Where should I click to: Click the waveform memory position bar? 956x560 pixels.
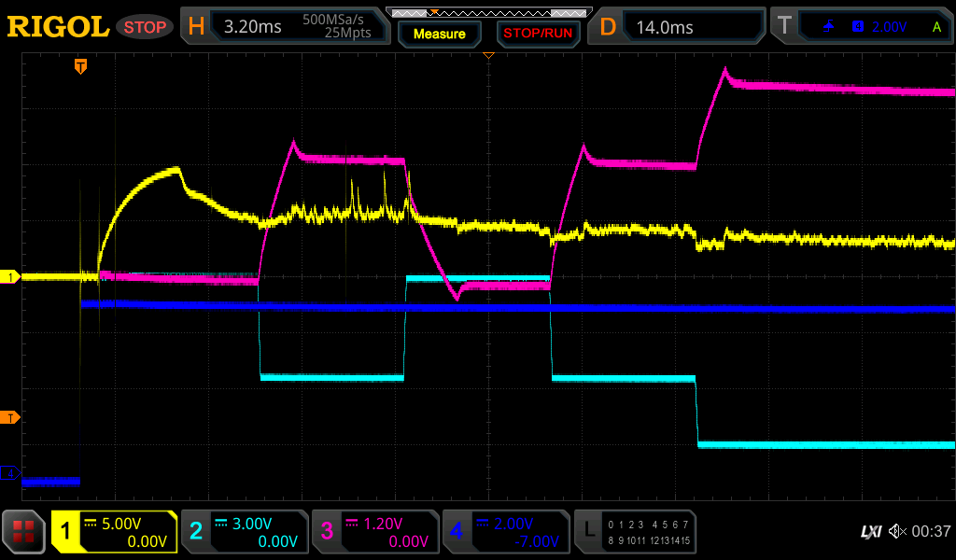point(487,12)
